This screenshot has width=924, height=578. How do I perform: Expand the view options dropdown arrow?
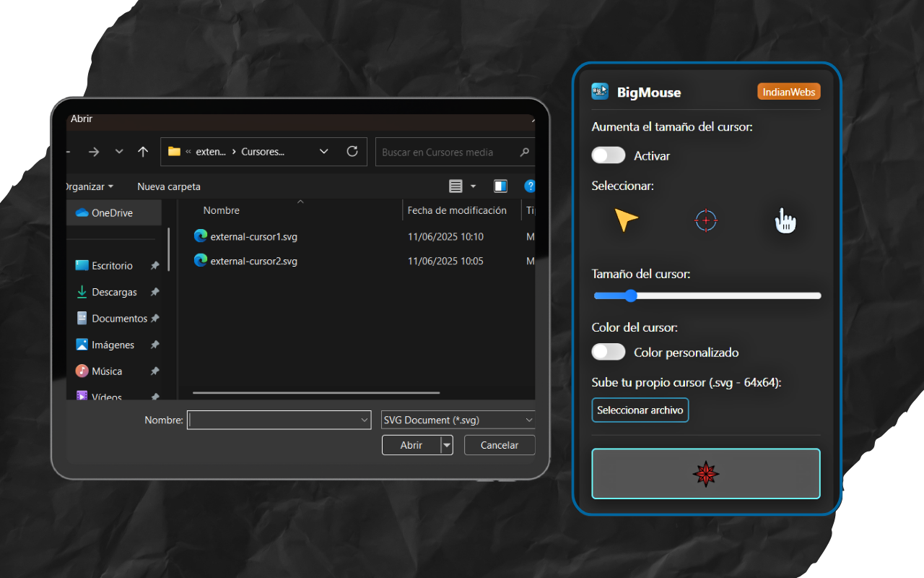coord(474,186)
